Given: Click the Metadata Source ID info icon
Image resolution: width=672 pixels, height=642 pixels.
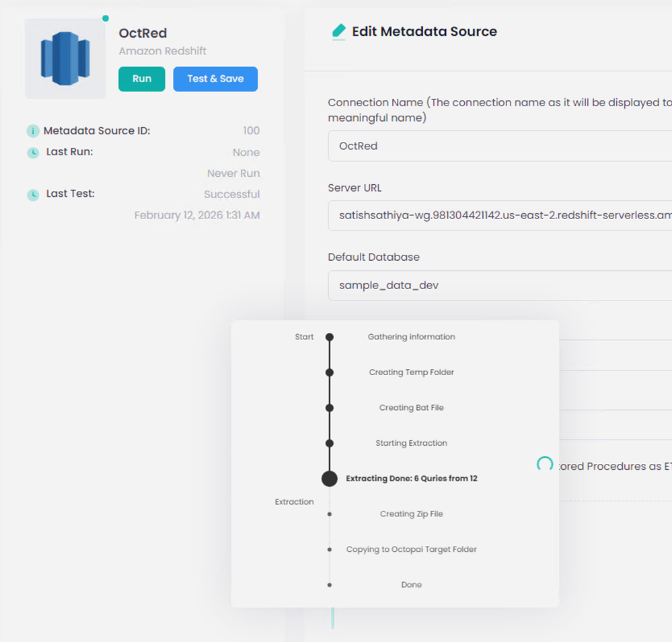Looking at the screenshot, I should point(33,131).
